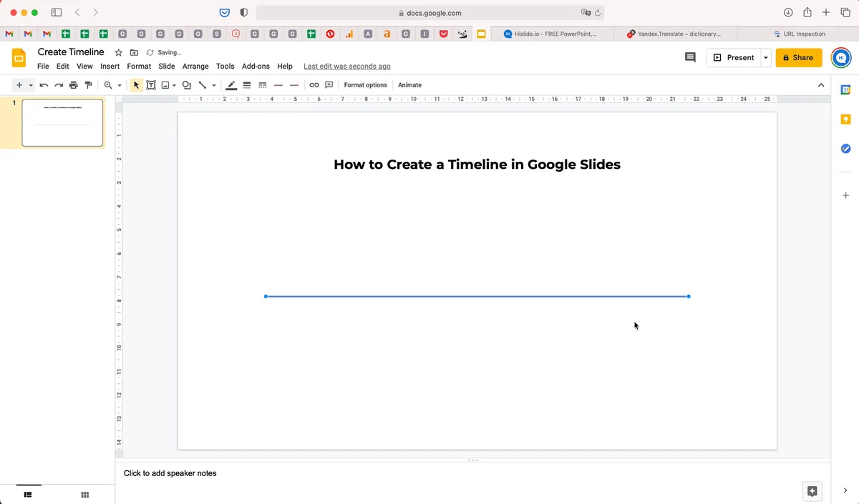Expand the new slide layout dropdown arrow
The height and width of the screenshot is (504, 859).
pos(31,85)
